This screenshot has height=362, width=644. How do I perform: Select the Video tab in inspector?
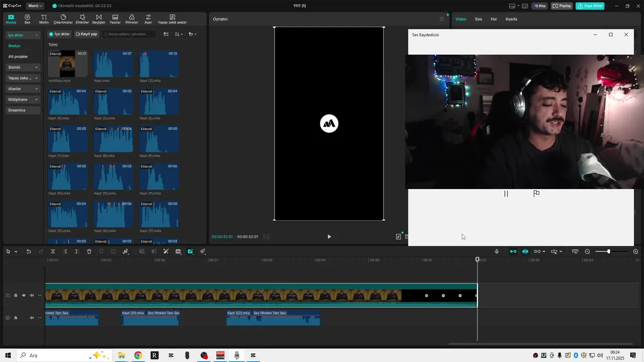tap(461, 19)
